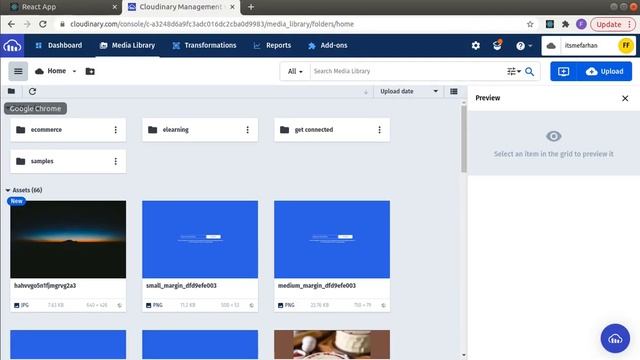Select the sunset image thumbnail
Screen dimensions: 640x360
(x=68, y=239)
